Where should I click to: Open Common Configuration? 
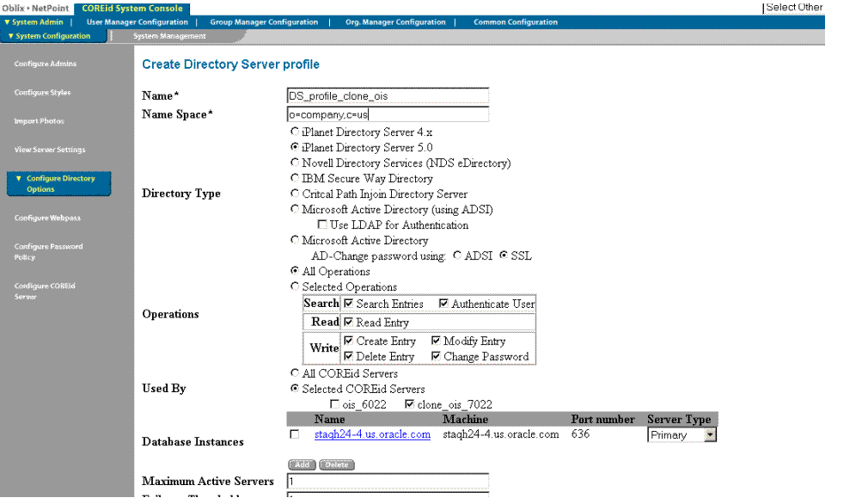click(x=516, y=22)
